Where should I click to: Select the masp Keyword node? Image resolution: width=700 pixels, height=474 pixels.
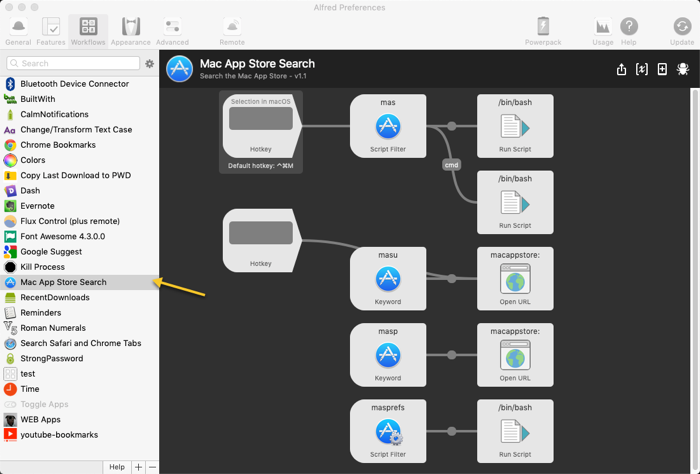coord(388,355)
